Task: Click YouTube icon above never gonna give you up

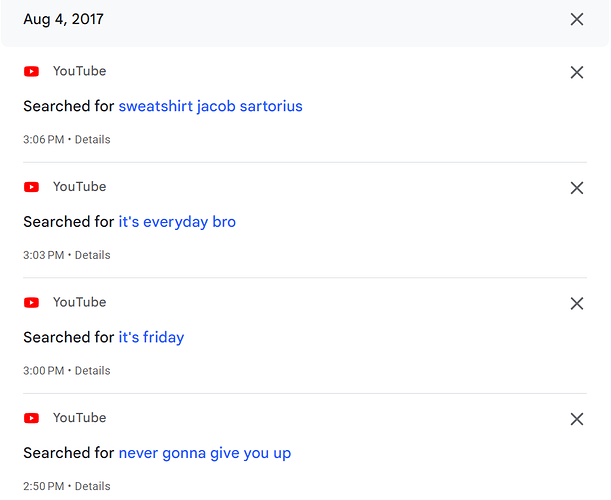Action: point(31,418)
